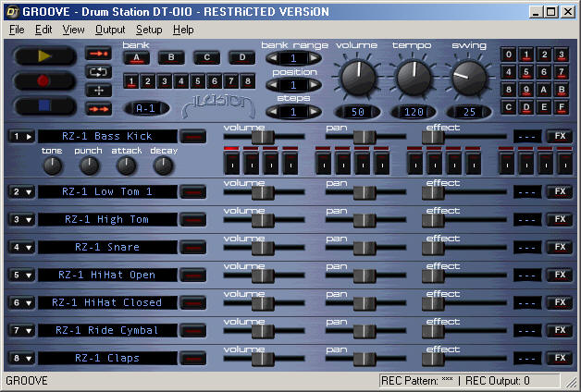Click the Bass Kick tone knob

pyautogui.click(x=52, y=165)
